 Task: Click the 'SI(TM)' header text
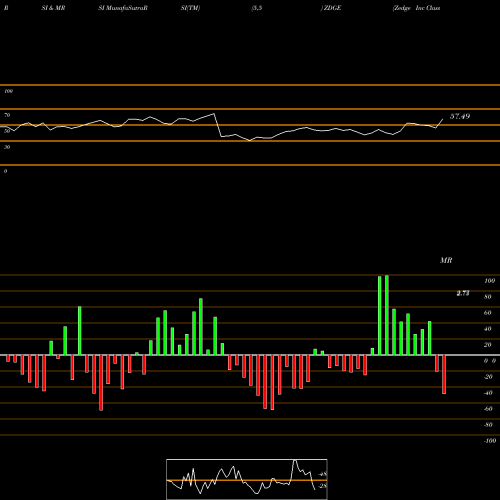click(190, 8)
